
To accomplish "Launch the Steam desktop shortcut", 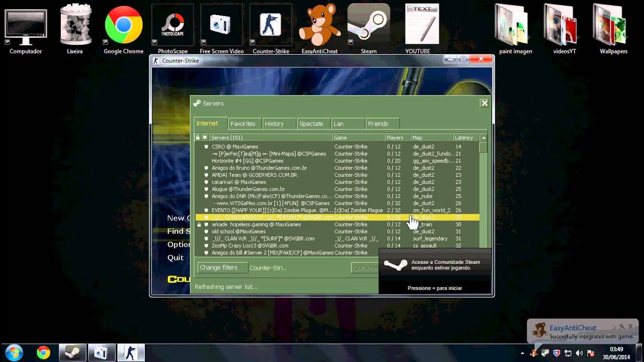I will tap(368, 29).
